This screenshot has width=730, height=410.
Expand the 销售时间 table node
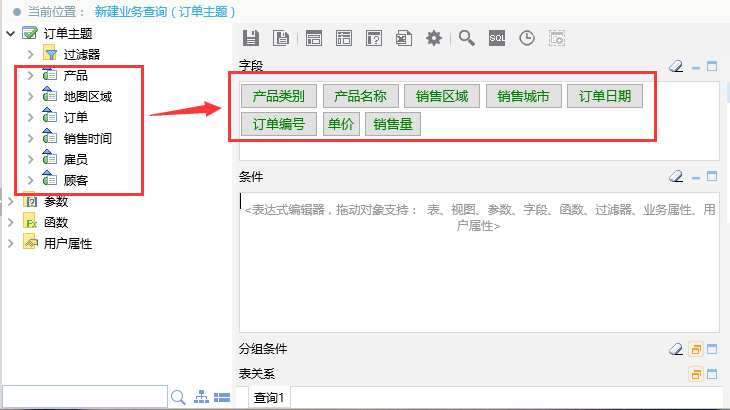pos(31,138)
